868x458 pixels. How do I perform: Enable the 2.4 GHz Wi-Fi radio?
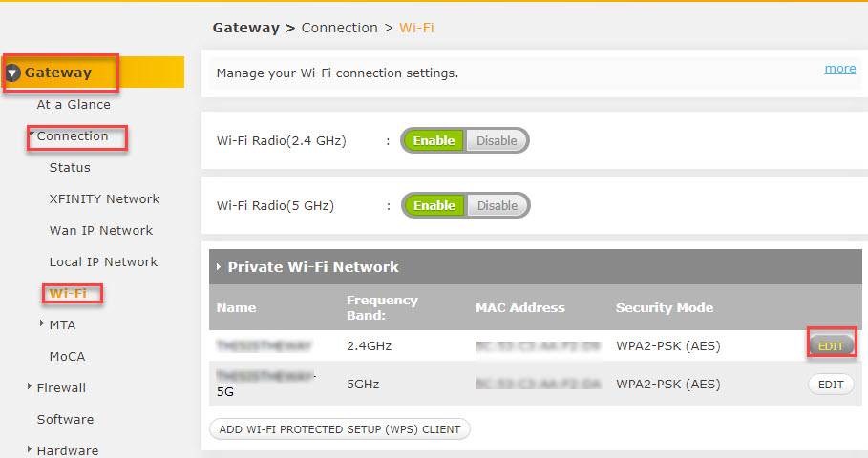(x=434, y=140)
